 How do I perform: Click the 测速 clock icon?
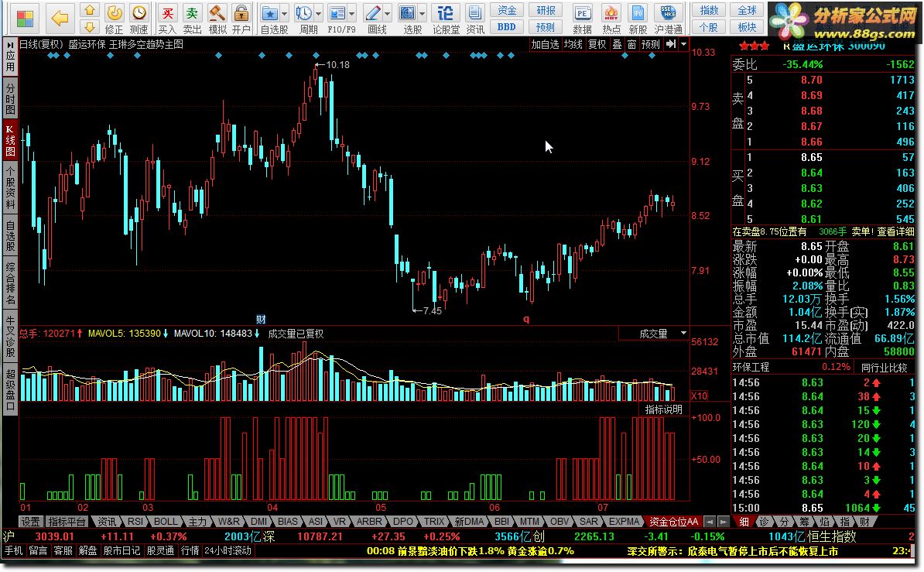pos(139,12)
